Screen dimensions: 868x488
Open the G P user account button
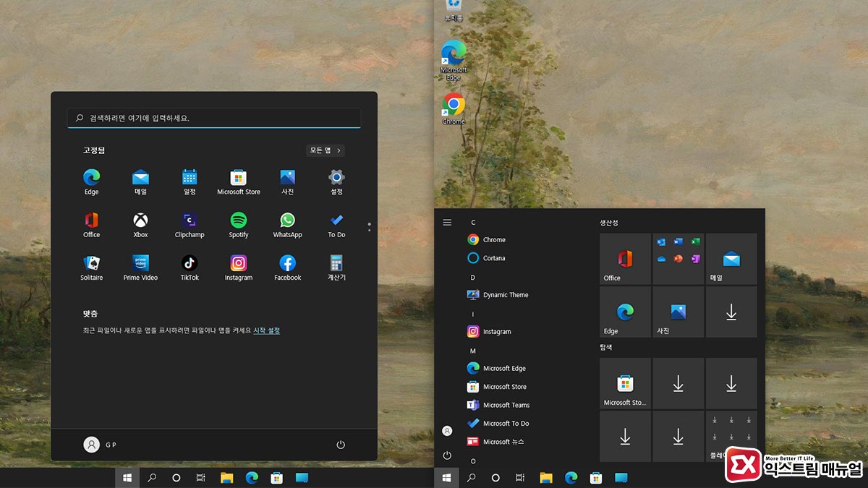100,445
